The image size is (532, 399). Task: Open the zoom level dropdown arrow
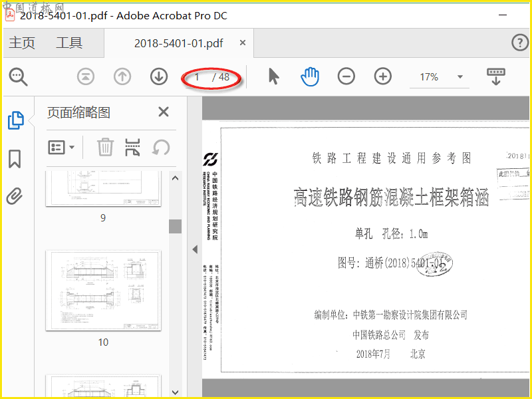coord(460,76)
